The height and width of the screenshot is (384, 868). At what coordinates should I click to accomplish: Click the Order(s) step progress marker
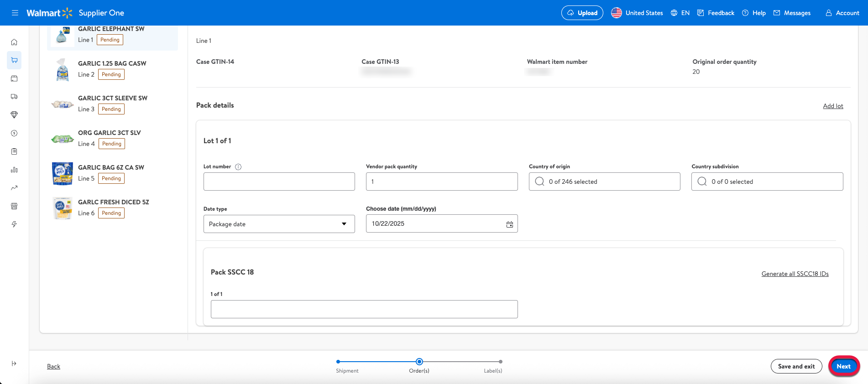pyautogui.click(x=419, y=362)
